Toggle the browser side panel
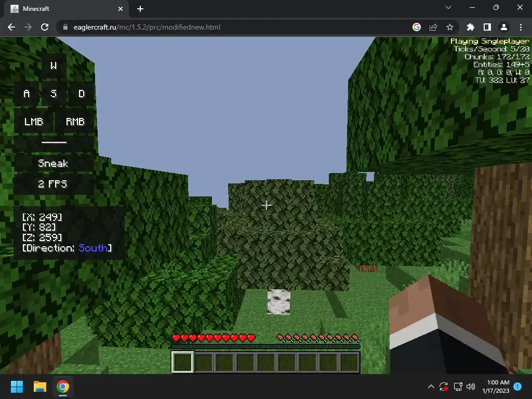The height and width of the screenshot is (399, 532). (x=487, y=27)
